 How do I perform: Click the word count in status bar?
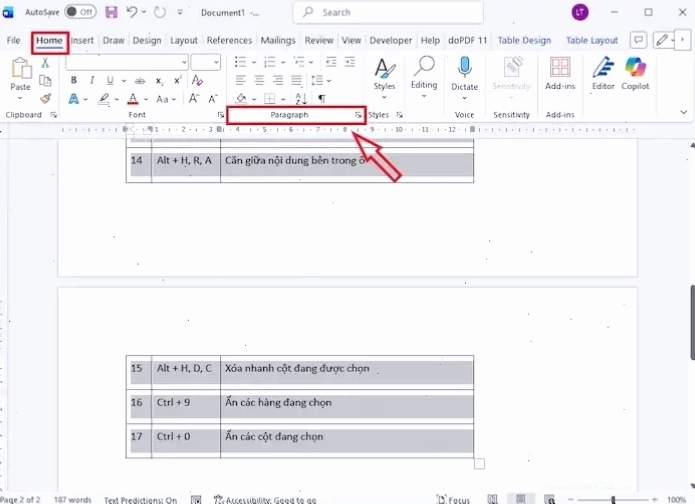(x=73, y=500)
